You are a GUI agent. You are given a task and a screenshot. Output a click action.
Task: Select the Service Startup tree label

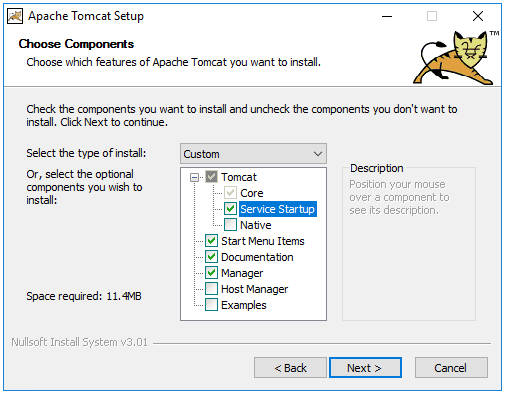(x=278, y=209)
